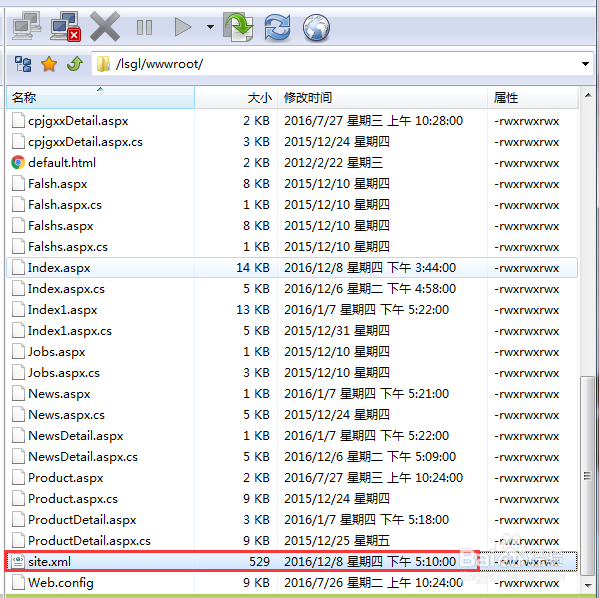Click the favorites star icon
599x598 pixels.
[x=49, y=64]
